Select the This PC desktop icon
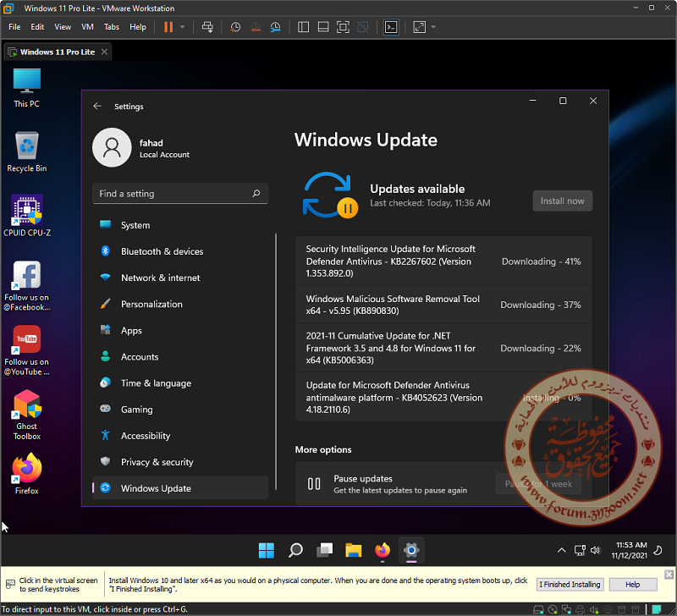This screenshot has width=677, height=616. pos(27,88)
